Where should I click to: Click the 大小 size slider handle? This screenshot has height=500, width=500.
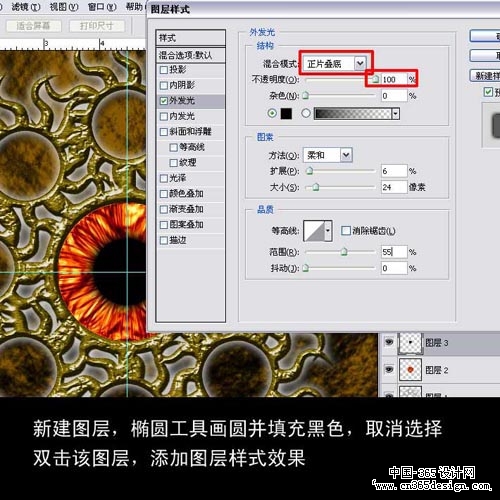316,187
